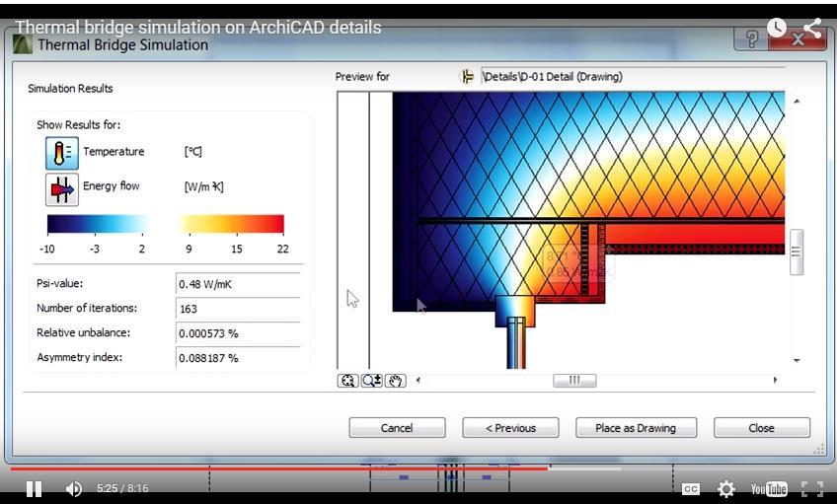Click the '15' scale label

pyautogui.click(x=237, y=250)
